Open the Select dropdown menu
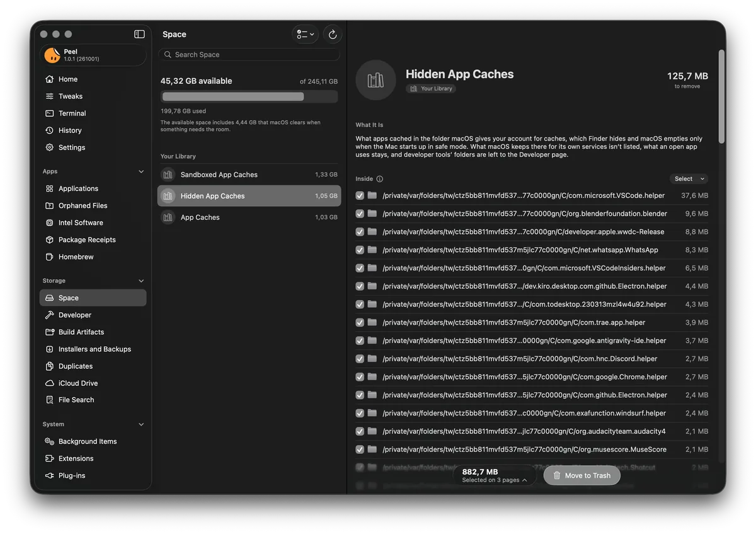Viewport: 756px width, 534px height. [x=689, y=179]
